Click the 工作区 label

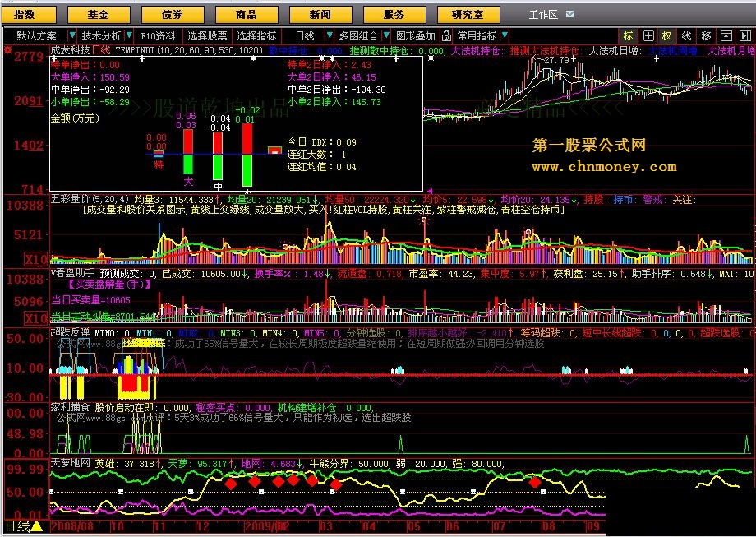tap(543, 15)
